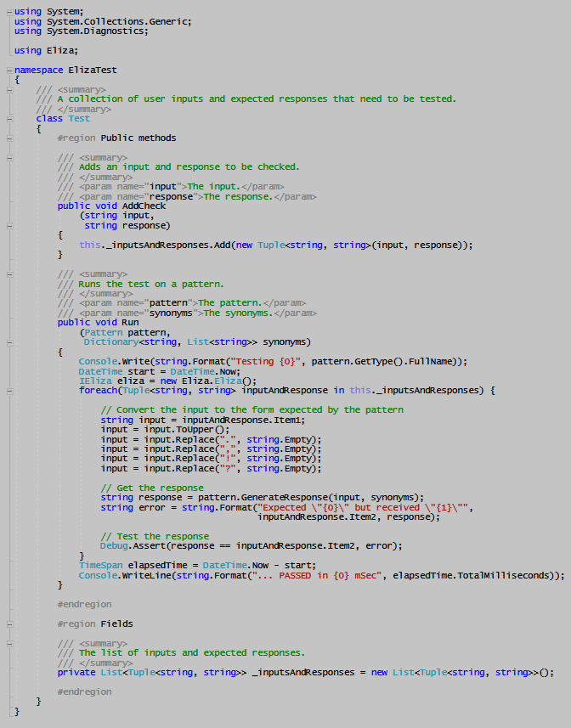Click the 'TimeSpan elapsedTime' line

(197, 566)
